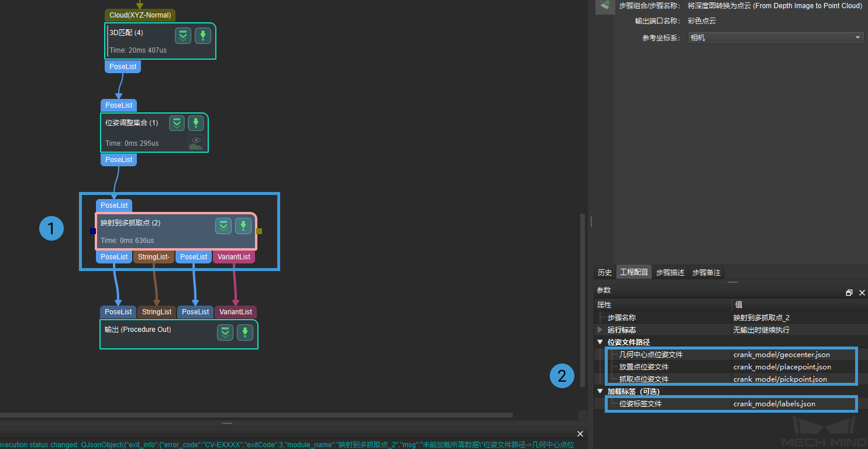868x449 pixels.
Task: Click the green down-arrow icon on 映射到多抓取点 (2) step
Action: [x=243, y=226]
